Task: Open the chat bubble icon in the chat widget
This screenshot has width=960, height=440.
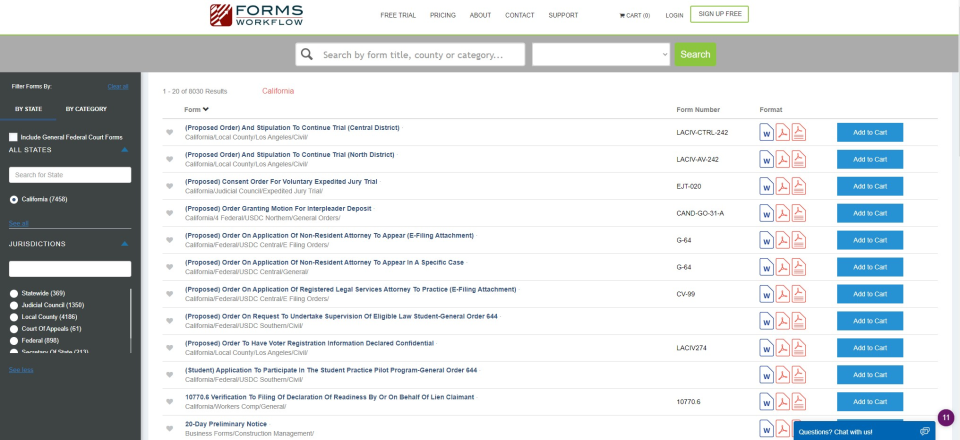Action: 924,431
